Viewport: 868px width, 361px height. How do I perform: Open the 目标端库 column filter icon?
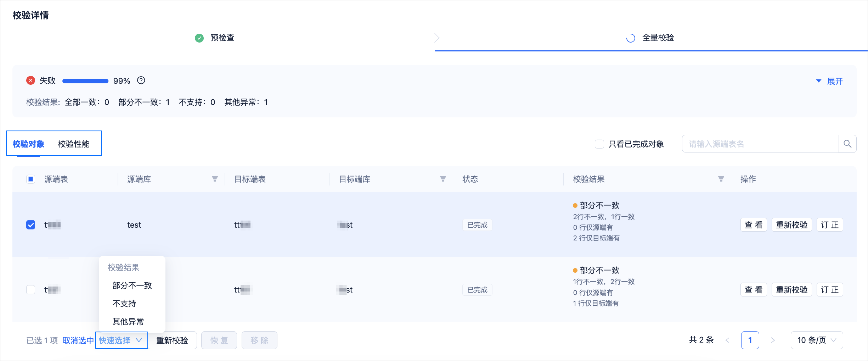click(x=443, y=179)
